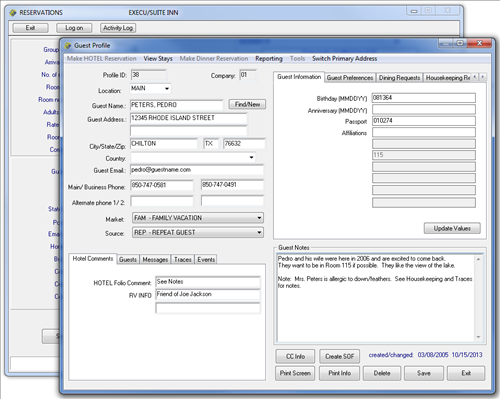Click the Find/New button
This screenshot has width=500, height=399.
pos(247,104)
